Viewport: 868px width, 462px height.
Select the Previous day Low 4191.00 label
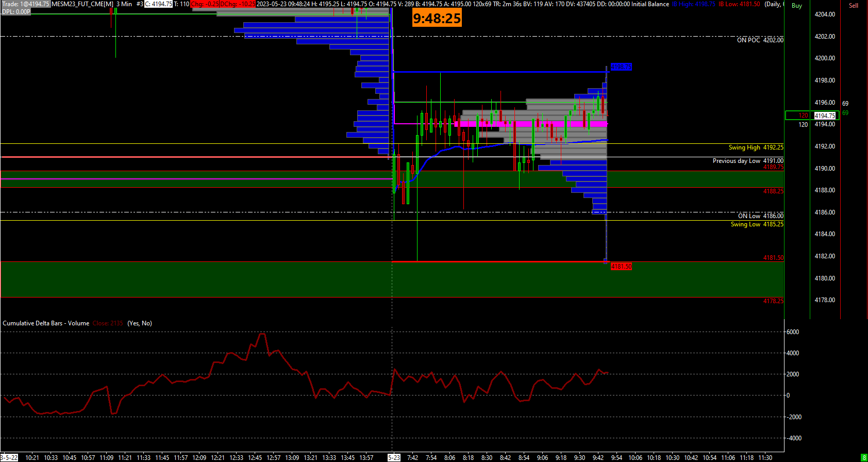pos(748,161)
